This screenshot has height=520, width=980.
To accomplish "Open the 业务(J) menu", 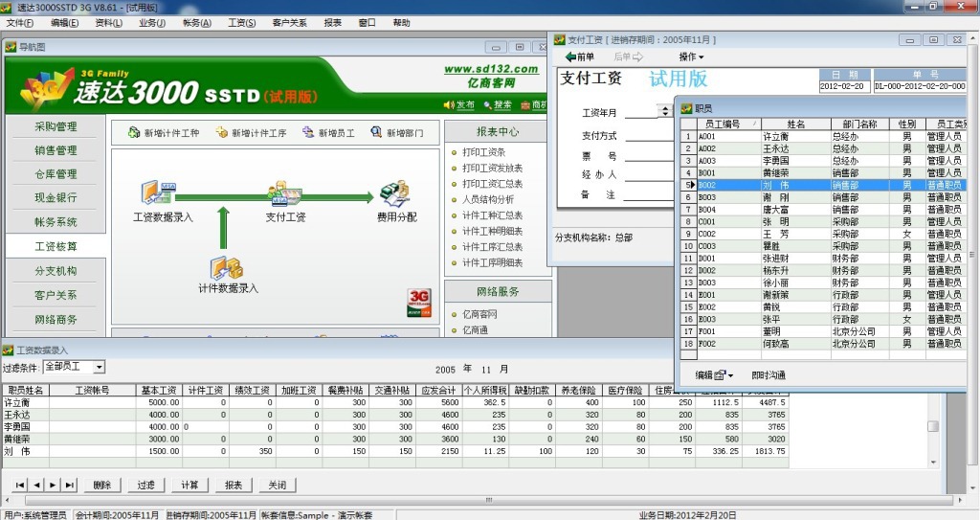I will [x=152, y=23].
